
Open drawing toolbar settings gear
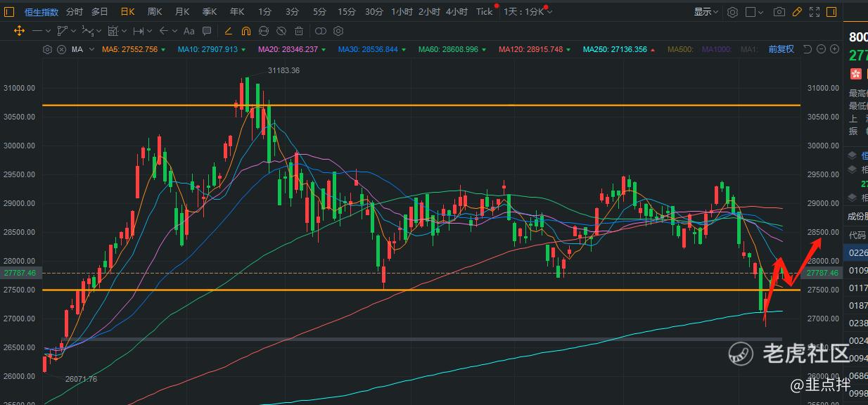(x=338, y=31)
